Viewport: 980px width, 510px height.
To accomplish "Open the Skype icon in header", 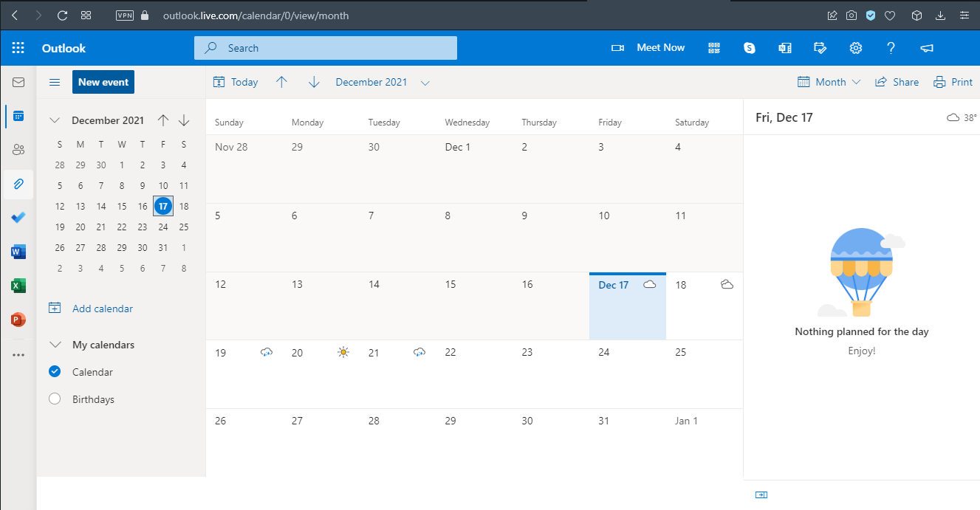I will [750, 48].
